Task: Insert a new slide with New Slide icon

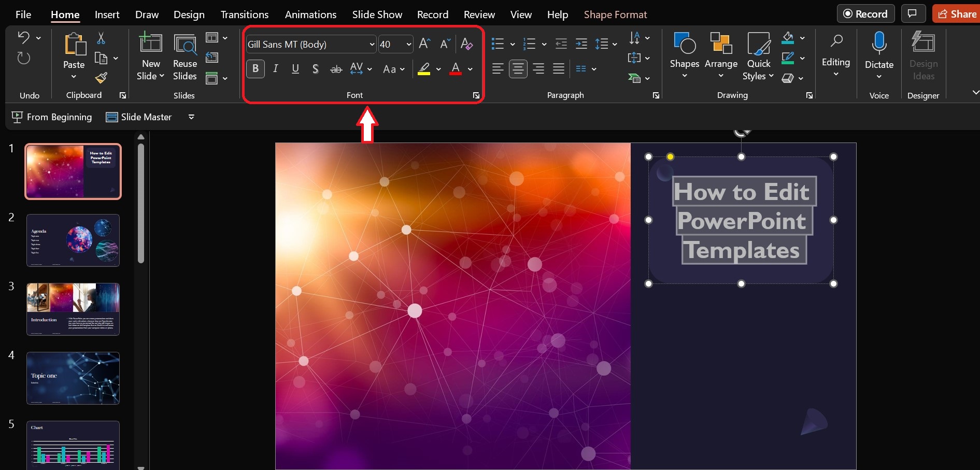Action: pos(151,44)
